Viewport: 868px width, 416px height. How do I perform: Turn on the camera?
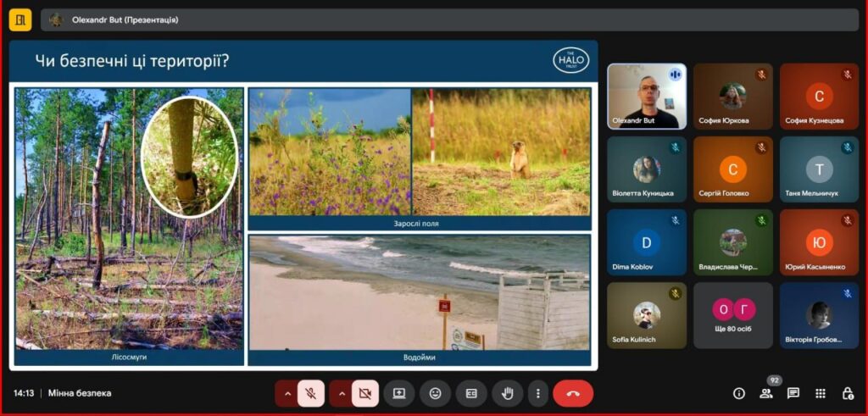tap(365, 393)
